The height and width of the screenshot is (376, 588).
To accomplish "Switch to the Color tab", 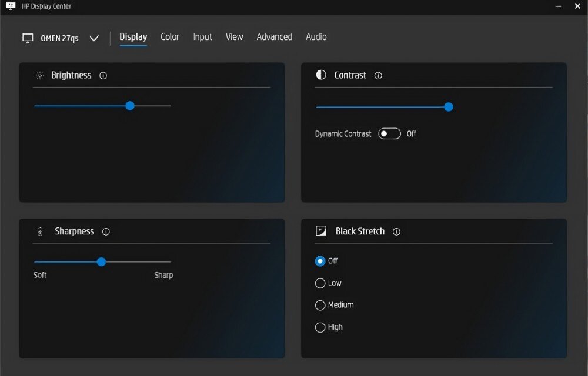I will tap(170, 37).
